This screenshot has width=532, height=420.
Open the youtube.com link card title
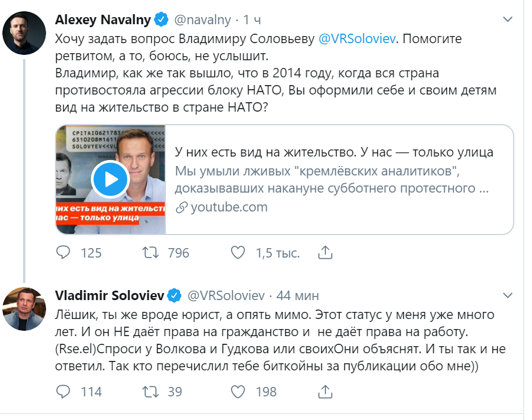(334, 152)
